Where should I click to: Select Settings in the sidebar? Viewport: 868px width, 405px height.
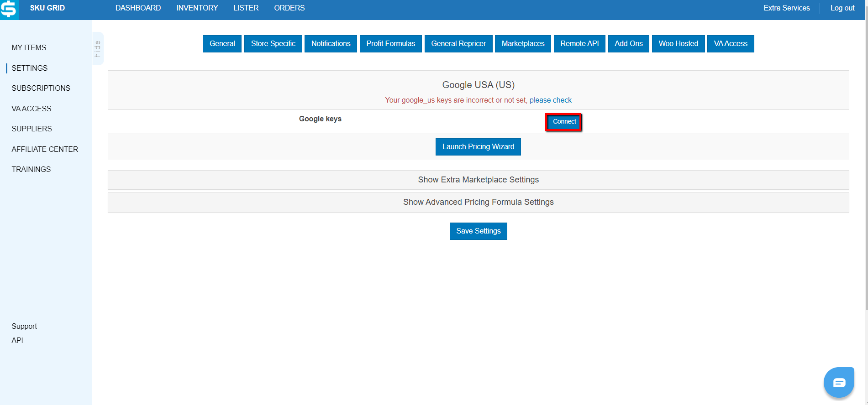click(x=30, y=68)
